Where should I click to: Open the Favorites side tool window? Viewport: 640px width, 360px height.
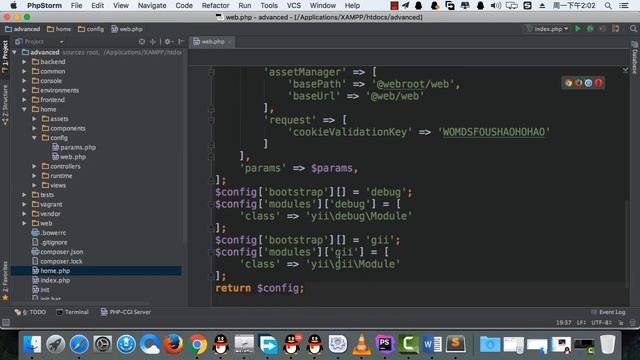tap(5, 281)
